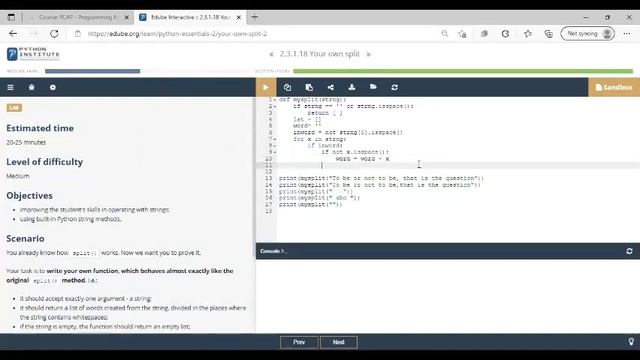Viewport: 640px width, 360px height.
Task: Click the 'word = word + x' line 10
Action: (362, 159)
